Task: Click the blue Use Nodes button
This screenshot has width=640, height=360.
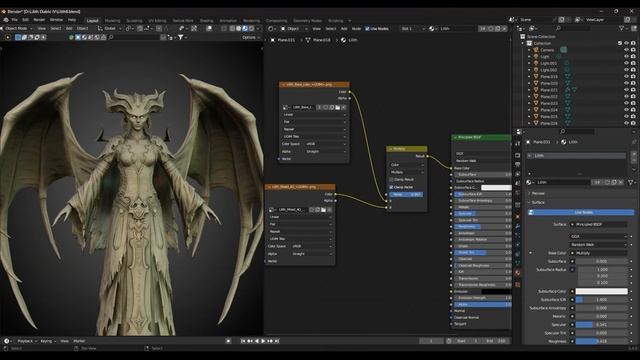Action: [581, 212]
